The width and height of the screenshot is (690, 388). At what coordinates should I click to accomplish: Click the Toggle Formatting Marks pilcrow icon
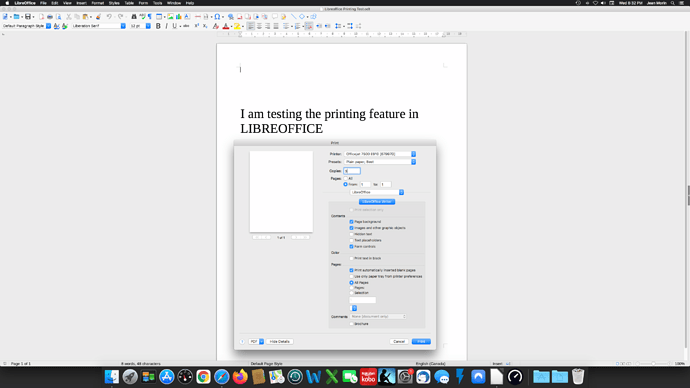[x=150, y=17]
